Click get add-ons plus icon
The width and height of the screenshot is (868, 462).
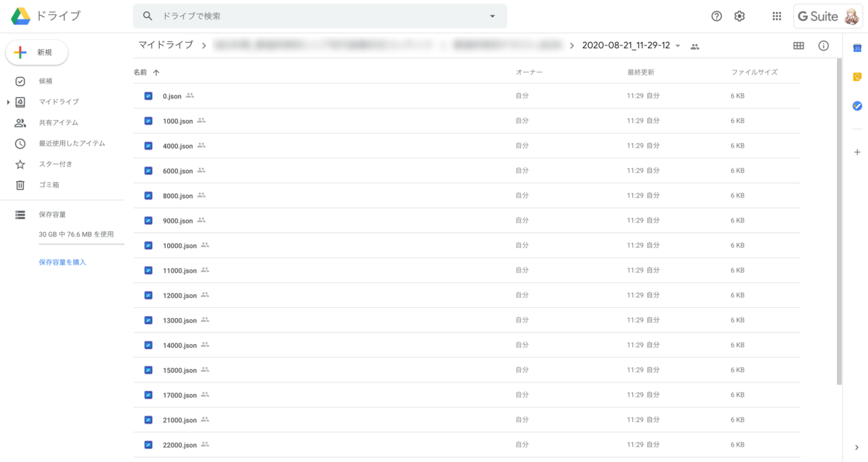(857, 152)
